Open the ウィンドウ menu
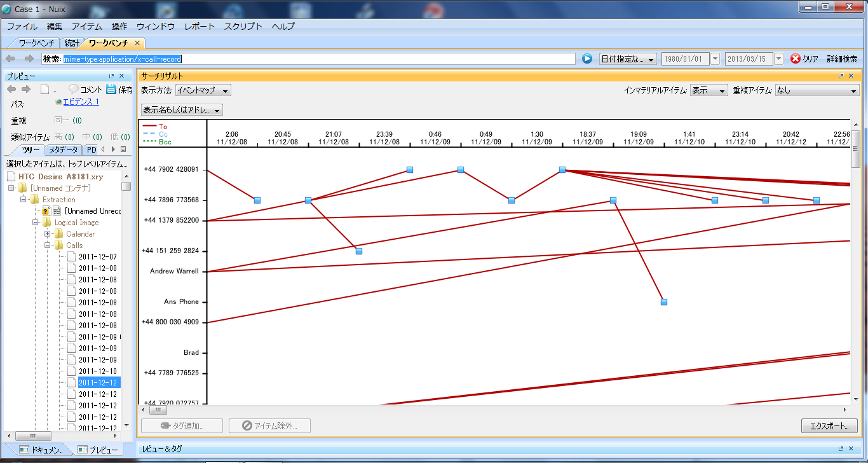This screenshot has width=868, height=463. tap(156, 27)
